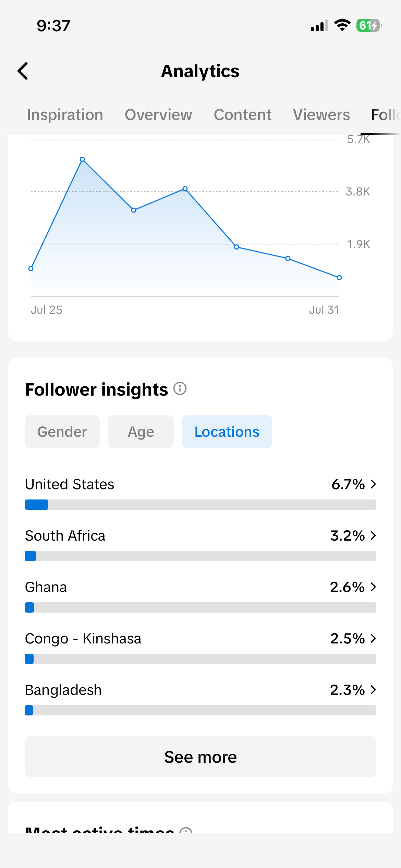This screenshot has width=401, height=868.
Task: Open Follower insights info icon
Action: tap(180, 389)
